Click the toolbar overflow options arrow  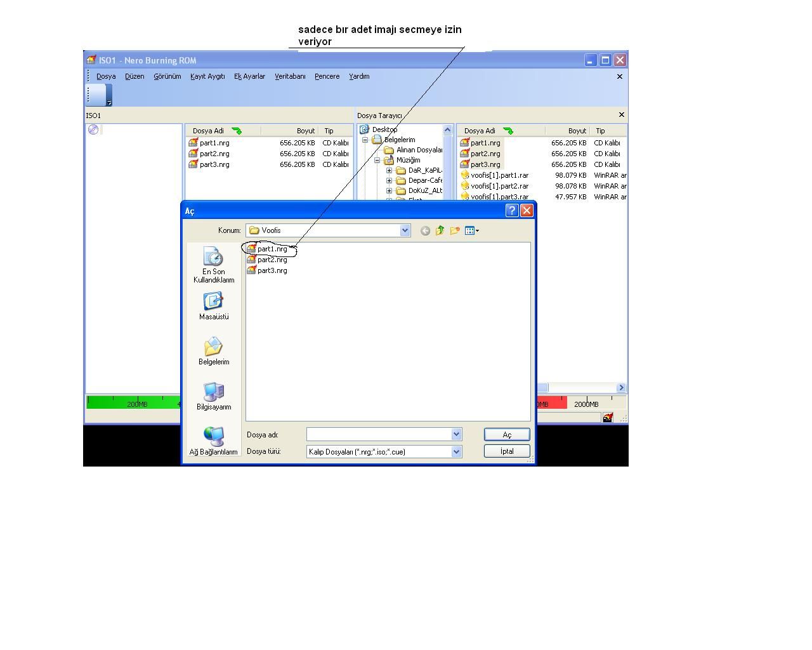(109, 102)
